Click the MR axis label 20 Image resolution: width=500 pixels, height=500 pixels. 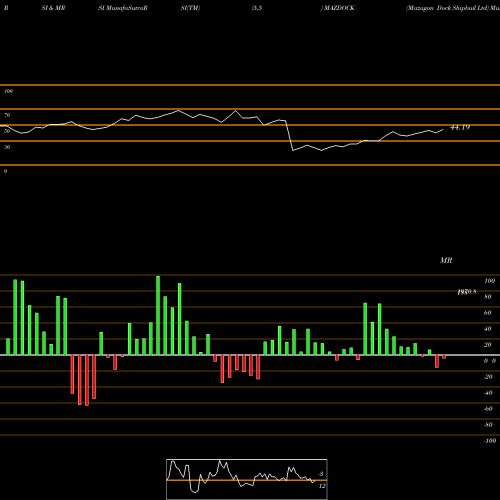coord(488,345)
